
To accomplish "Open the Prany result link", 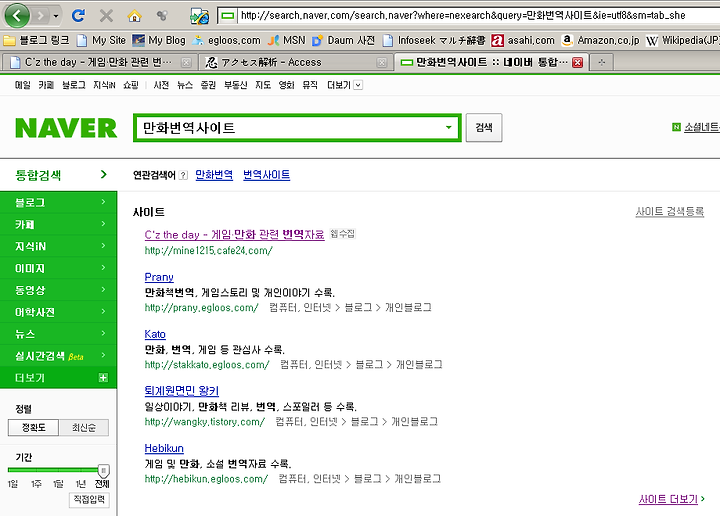I will tap(159, 277).
